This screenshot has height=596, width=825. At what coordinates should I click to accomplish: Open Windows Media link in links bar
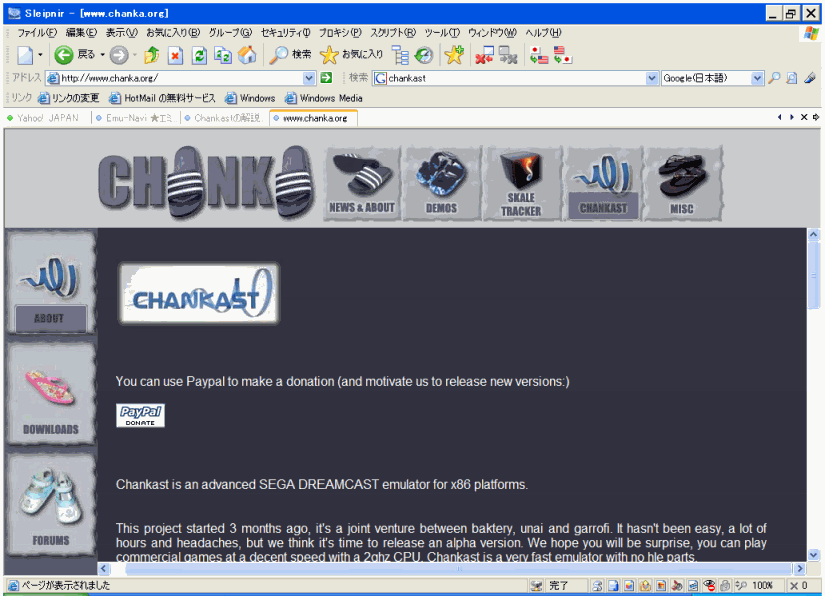[324, 98]
